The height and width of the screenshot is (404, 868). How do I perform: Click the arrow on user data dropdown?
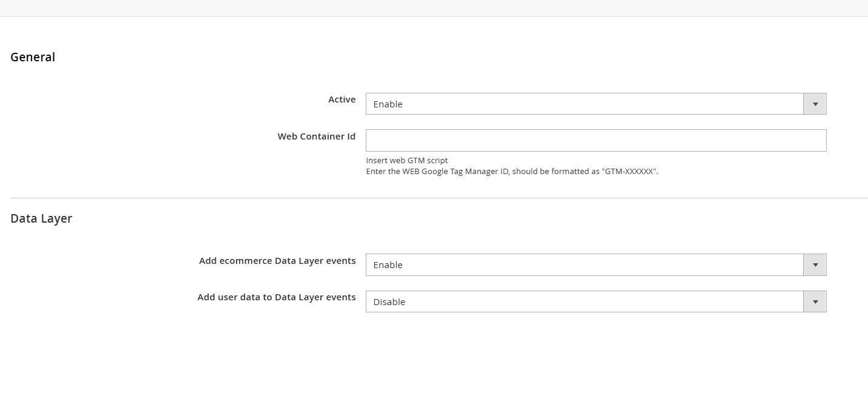[x=815, y=301]
